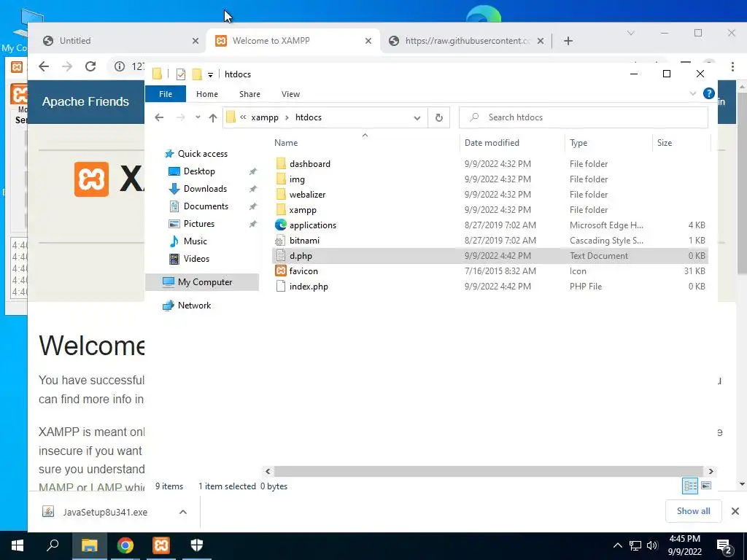The height and width of the screenshot is (560, 747).
Task: Select Desktop in Quick access
Action: (199, 171)
